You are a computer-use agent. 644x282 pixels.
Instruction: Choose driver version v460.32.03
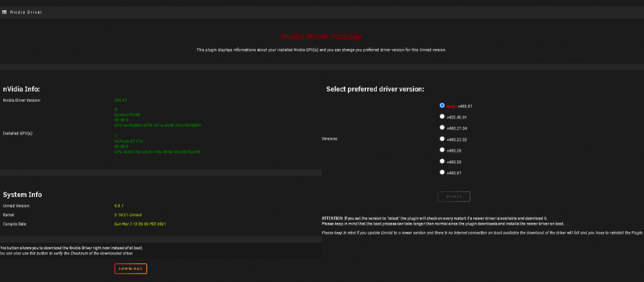(442, 138)
